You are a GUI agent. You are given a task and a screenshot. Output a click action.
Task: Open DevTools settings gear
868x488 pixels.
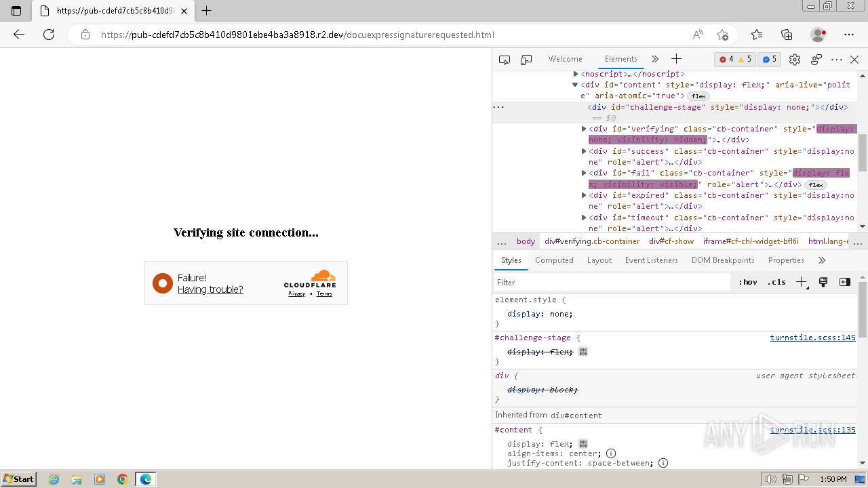point(795,60)
